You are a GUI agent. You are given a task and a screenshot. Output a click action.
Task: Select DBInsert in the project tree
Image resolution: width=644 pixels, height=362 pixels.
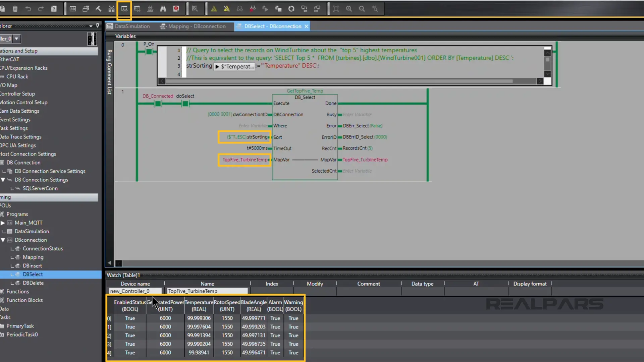pos(32,266)
